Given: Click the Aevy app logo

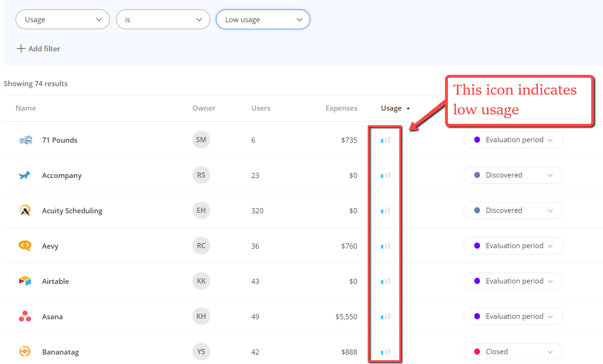Looking at the screenshot, I should click(x=25, y=246).
